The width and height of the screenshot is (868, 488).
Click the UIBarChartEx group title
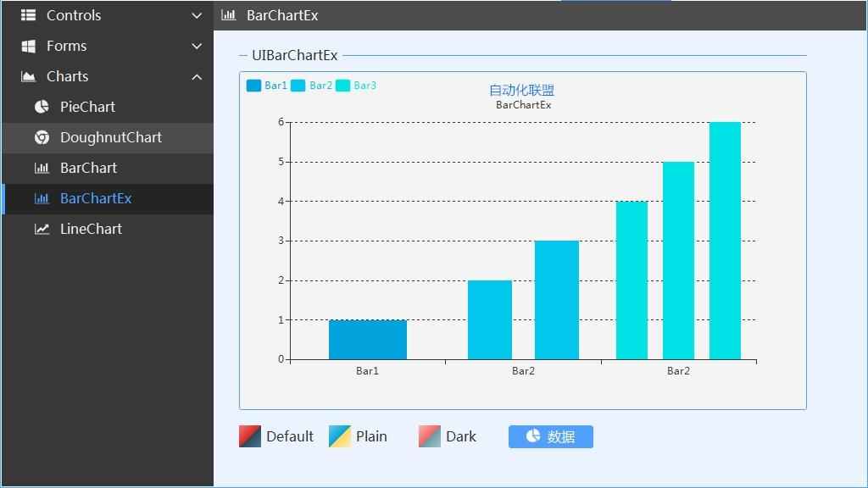(294, 55)
